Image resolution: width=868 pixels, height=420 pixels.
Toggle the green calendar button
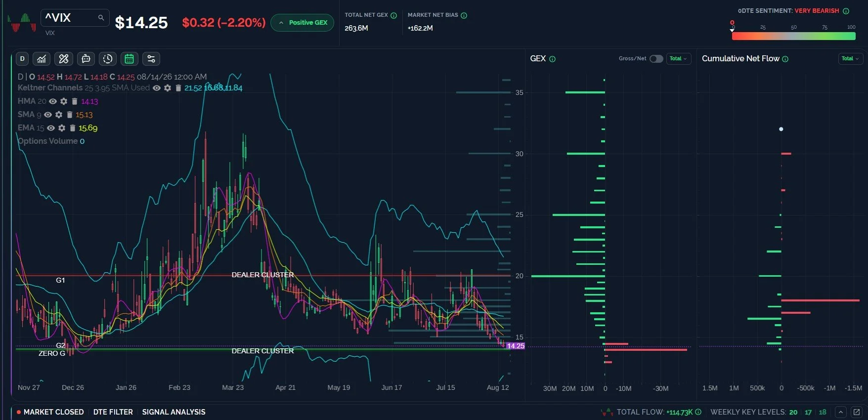pos(129,59)
